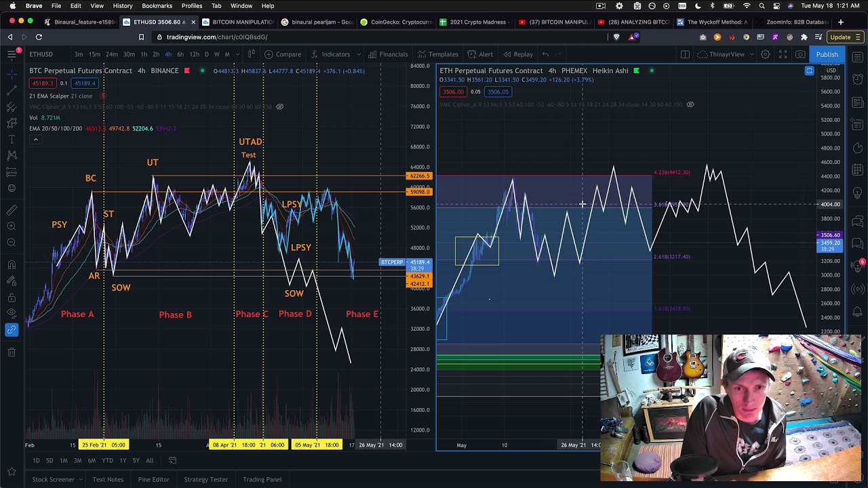The width and height of the screenshot is (868, 488).
Task: Undo the last chart action
Action: (x=545, y=54)
